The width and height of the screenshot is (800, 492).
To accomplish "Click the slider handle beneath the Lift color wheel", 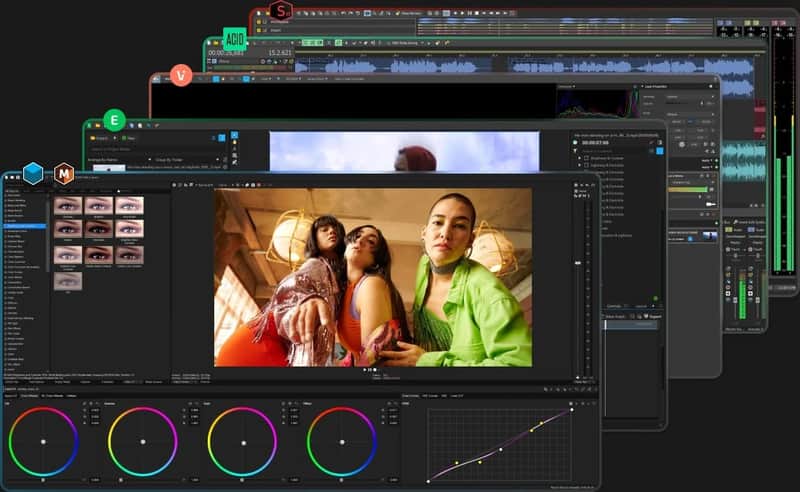I will point(43,480).
